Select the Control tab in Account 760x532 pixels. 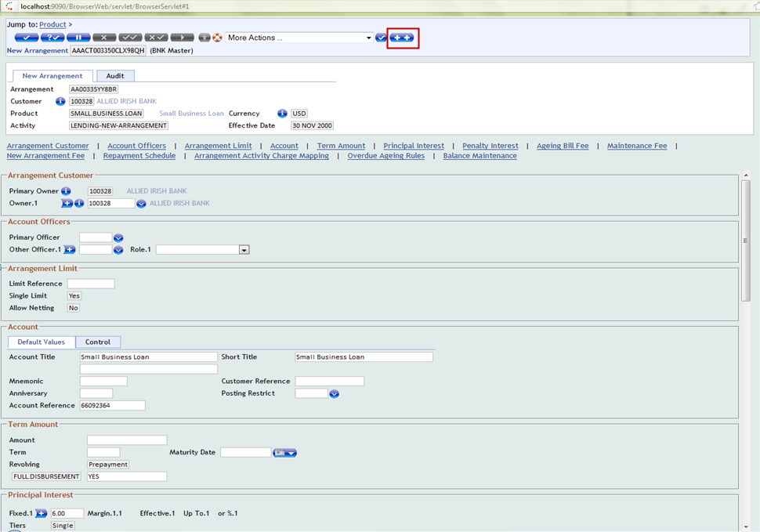click(x=98, y=342)
